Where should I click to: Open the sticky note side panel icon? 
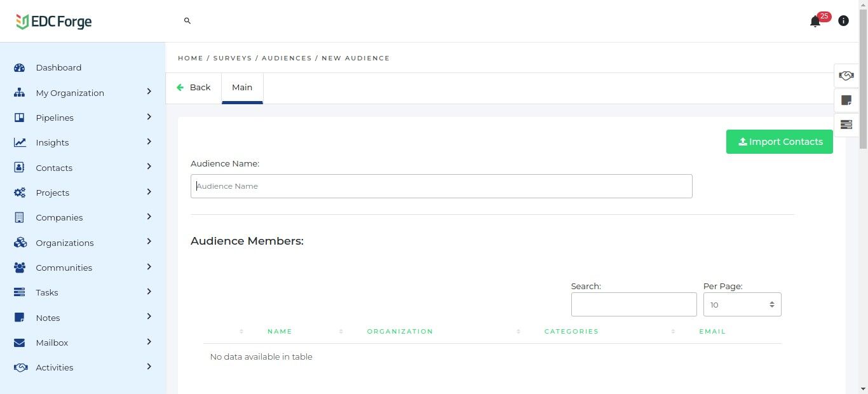(846, 100)
